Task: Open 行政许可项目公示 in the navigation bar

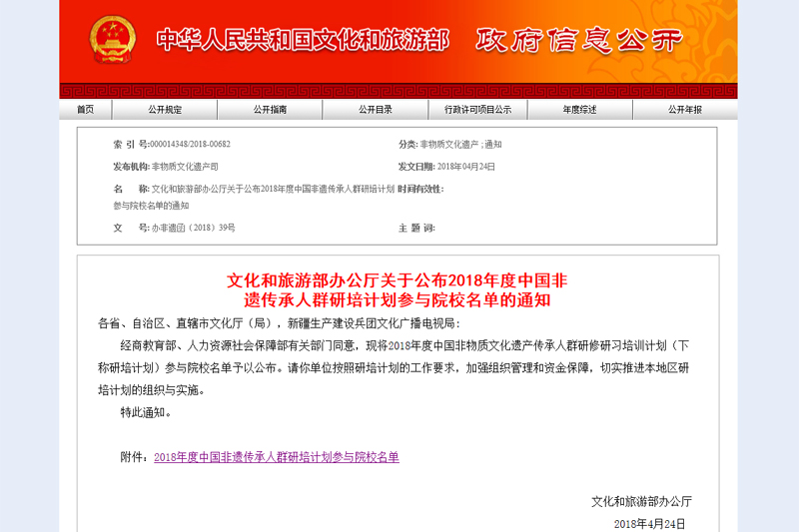Action: pyautogui.click(x=477, y=110)
